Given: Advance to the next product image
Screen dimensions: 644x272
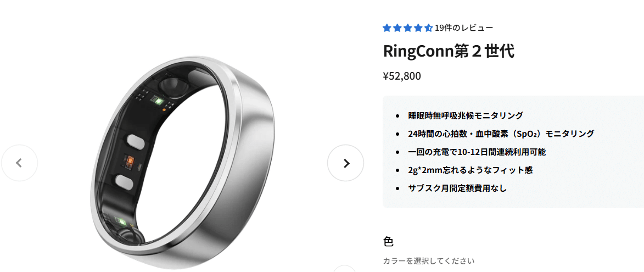Looking at the screenshot, I should (345, 163).
